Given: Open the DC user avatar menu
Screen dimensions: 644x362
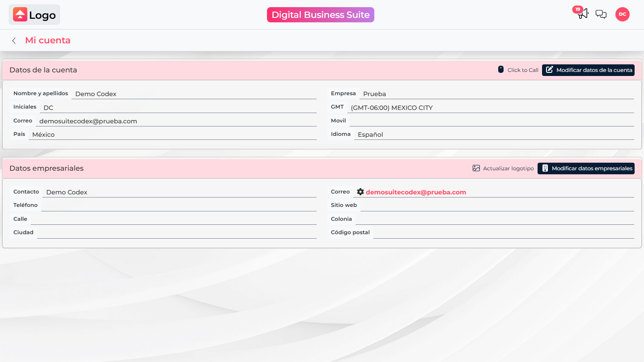Looking at the screenshot, I should click(623, 14).
